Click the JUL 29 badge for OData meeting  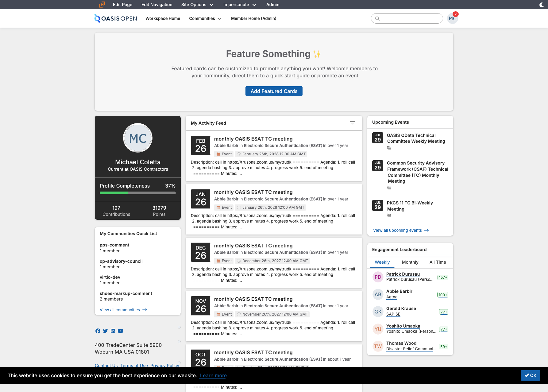[x=378, y=138]
